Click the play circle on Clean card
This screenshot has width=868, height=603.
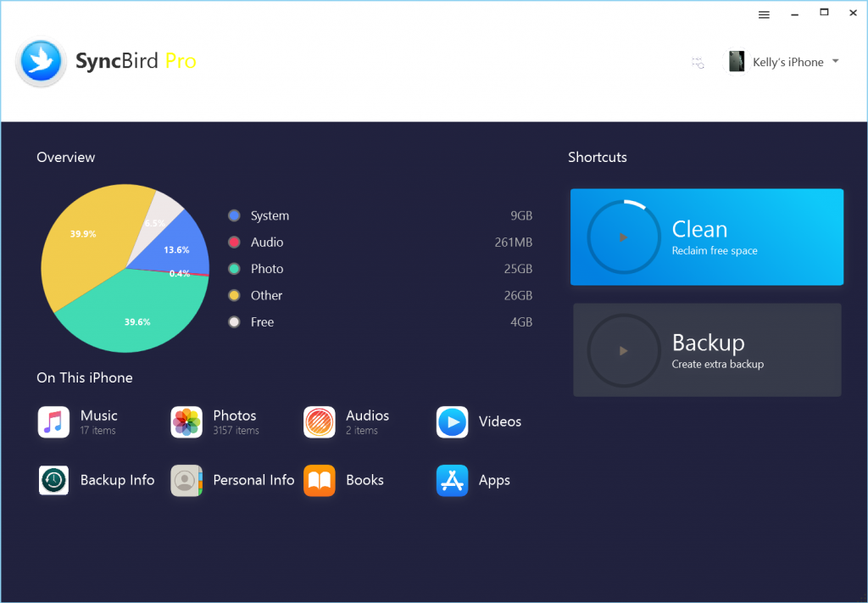point(624,237)
